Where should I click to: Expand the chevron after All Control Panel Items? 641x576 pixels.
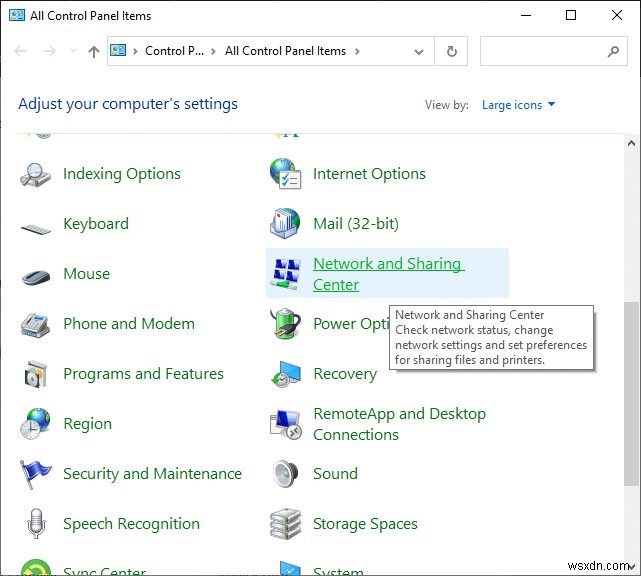pos(357,51)
